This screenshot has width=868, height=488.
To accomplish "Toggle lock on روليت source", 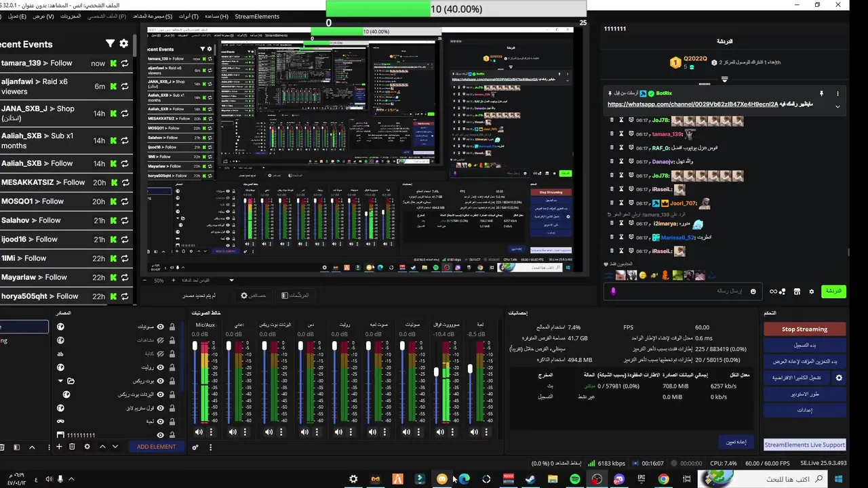I will point(172,367).
